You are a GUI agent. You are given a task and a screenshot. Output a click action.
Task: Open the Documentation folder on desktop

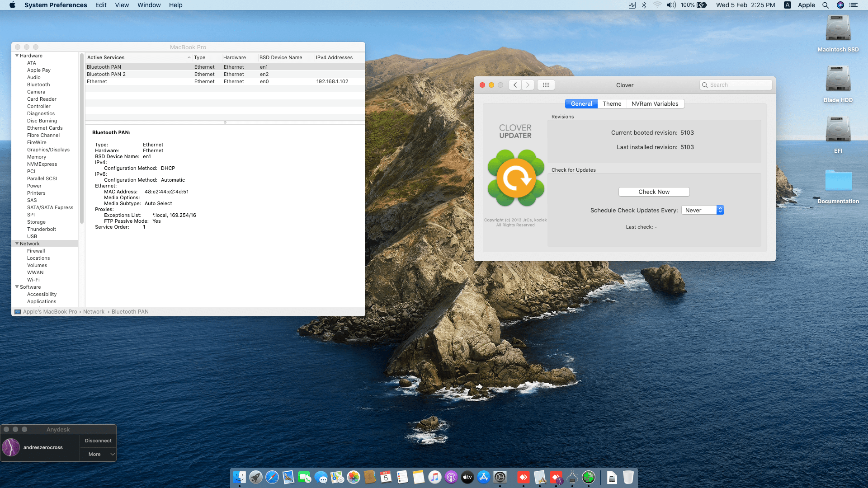tap(838, 181)
